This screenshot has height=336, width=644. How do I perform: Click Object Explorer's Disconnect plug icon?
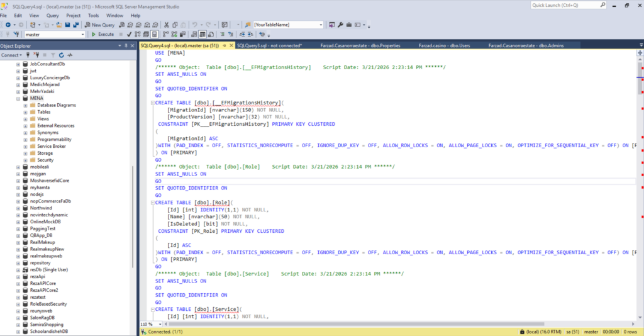point(36,55)
